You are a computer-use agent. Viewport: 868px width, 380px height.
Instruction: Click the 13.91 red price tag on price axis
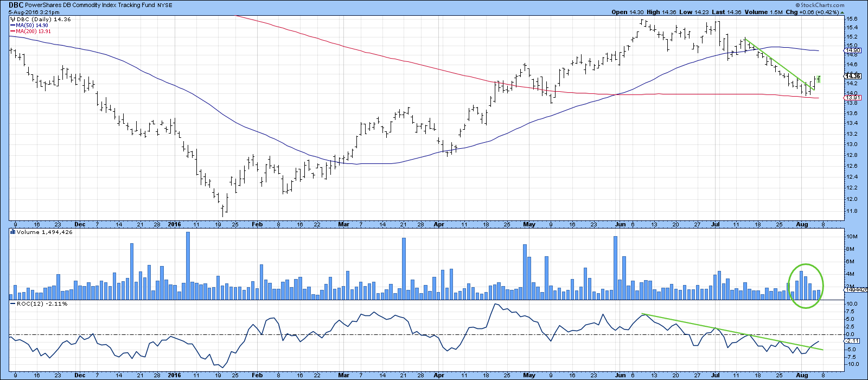coord(853,98)
